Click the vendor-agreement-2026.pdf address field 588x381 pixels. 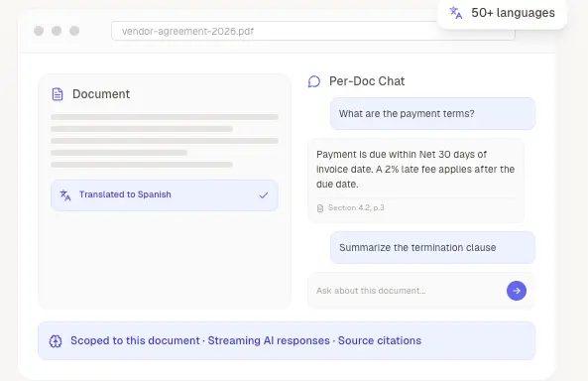pyautogui.click(x=312, y=31)
